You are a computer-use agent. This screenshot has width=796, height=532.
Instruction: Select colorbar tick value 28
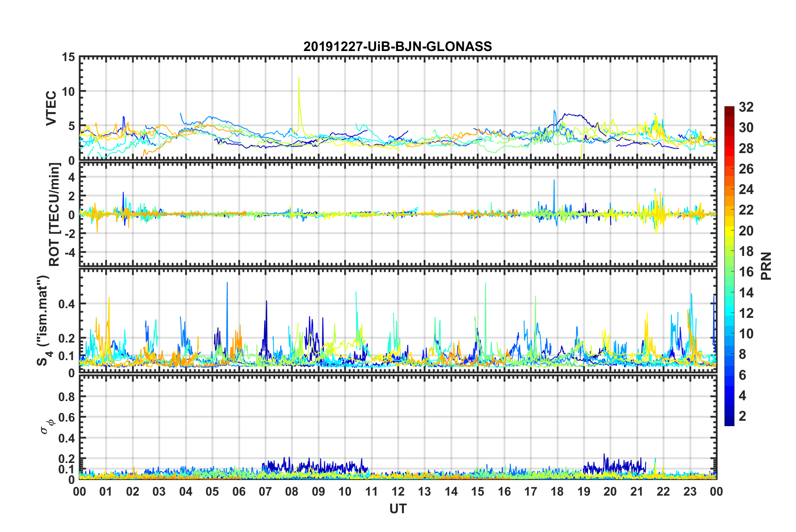[x=746, y=148]
